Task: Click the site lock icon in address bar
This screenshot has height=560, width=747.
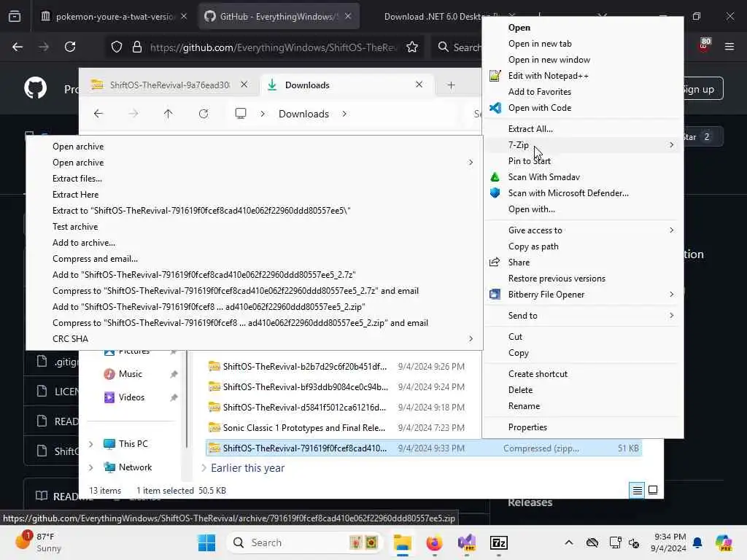Action: click(137, 47)
